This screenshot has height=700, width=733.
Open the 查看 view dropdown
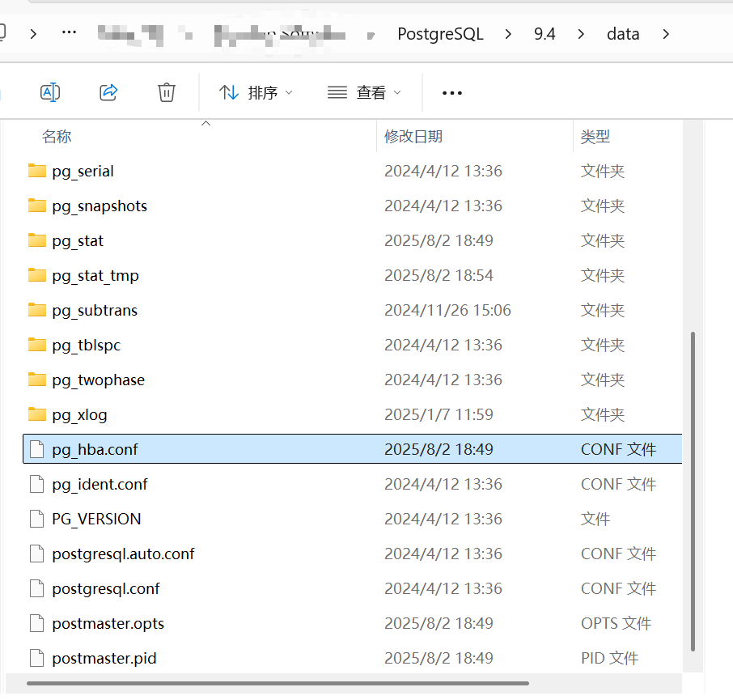click(x=364, y=92)
